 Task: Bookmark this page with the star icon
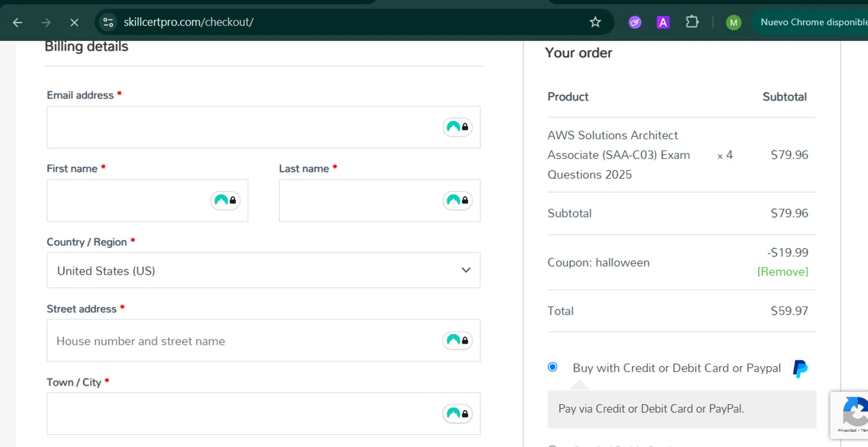click(x=595, y=22)
